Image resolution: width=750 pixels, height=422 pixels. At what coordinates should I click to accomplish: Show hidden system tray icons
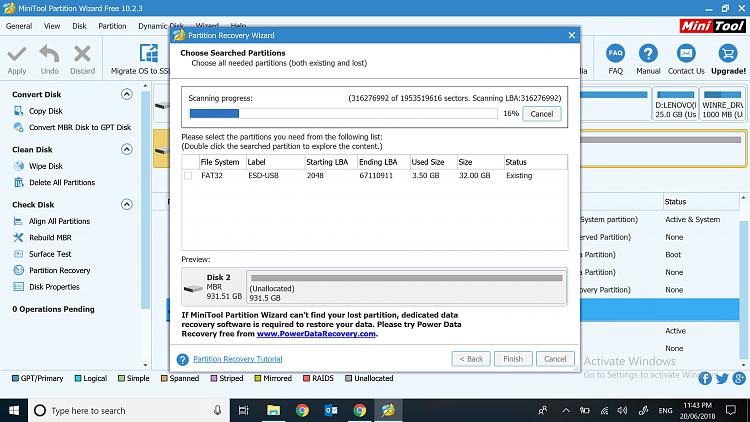[566, 411]
